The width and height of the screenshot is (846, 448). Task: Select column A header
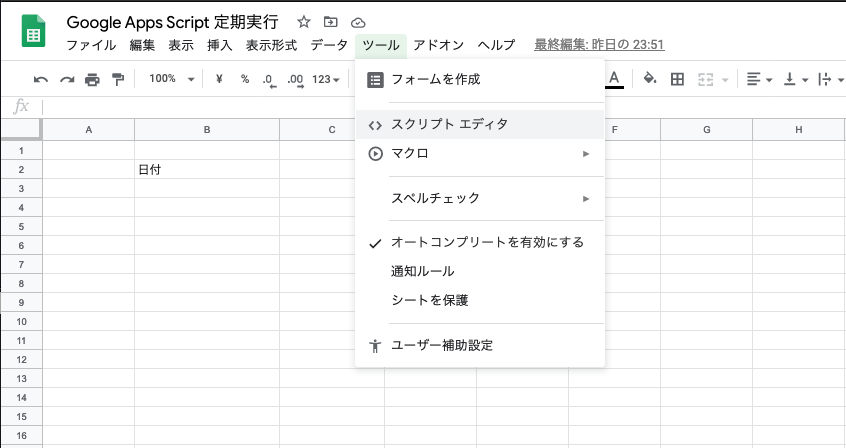coord(88,130)
